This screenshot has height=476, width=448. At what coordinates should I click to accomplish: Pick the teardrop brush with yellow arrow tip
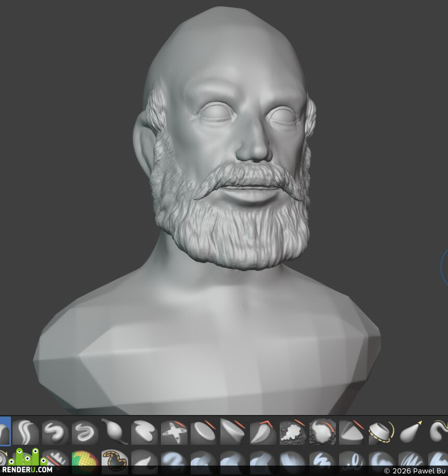coord(412,431)
